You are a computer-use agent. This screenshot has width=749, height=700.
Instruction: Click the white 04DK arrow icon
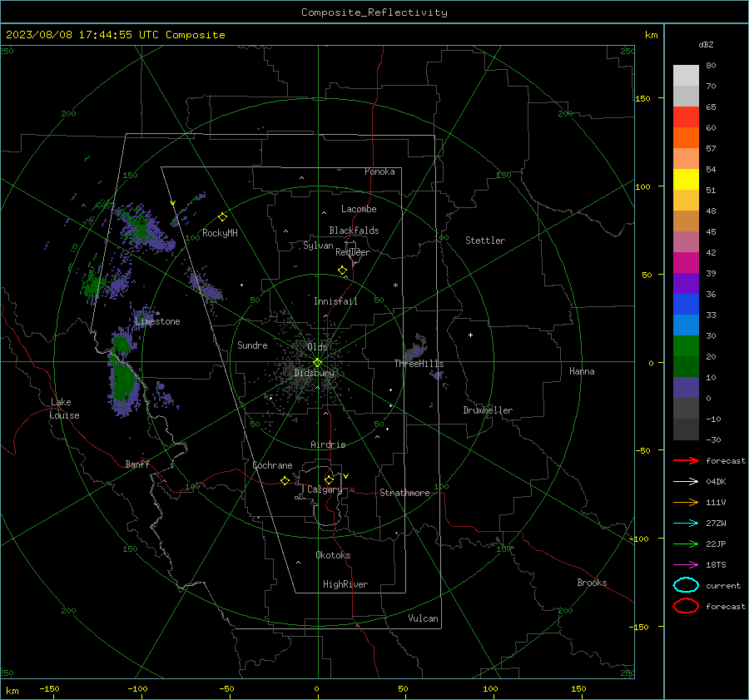tap(686, 481)
